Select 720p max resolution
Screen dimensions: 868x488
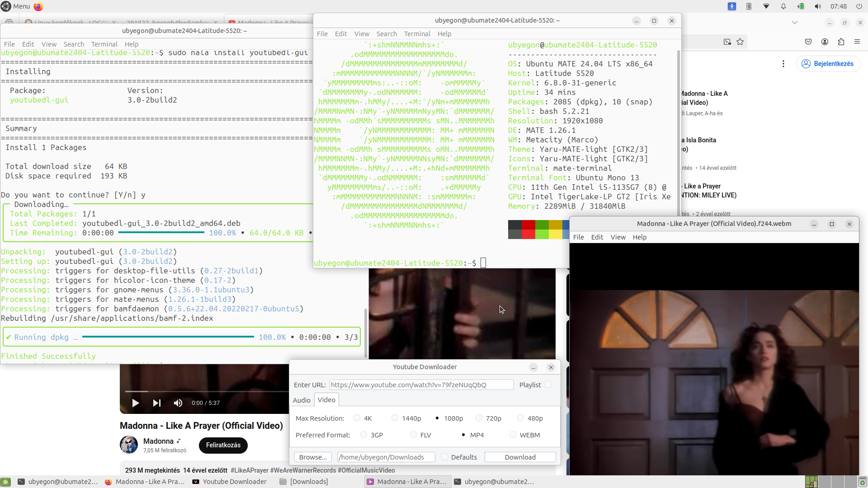tap(479, 418)
